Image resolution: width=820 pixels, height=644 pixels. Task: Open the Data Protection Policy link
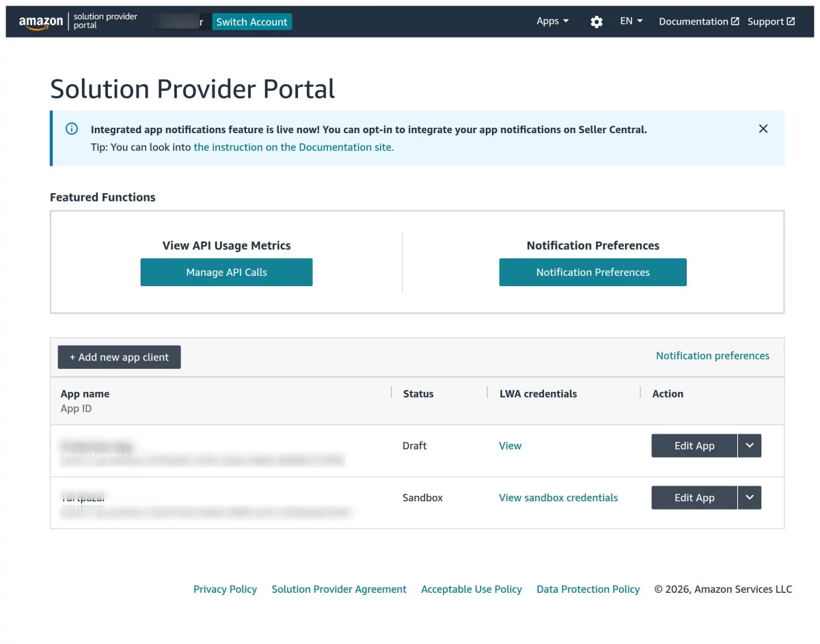(x=588, y=589)
